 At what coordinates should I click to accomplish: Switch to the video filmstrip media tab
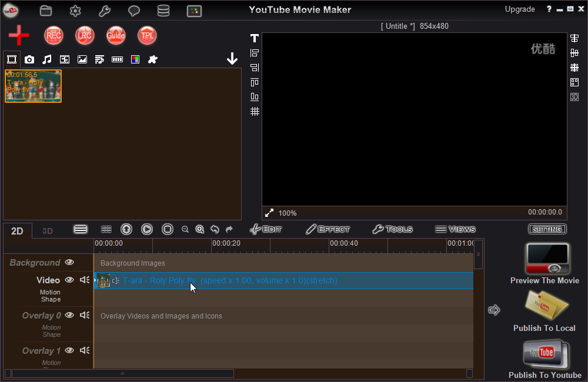click(12, 59)
